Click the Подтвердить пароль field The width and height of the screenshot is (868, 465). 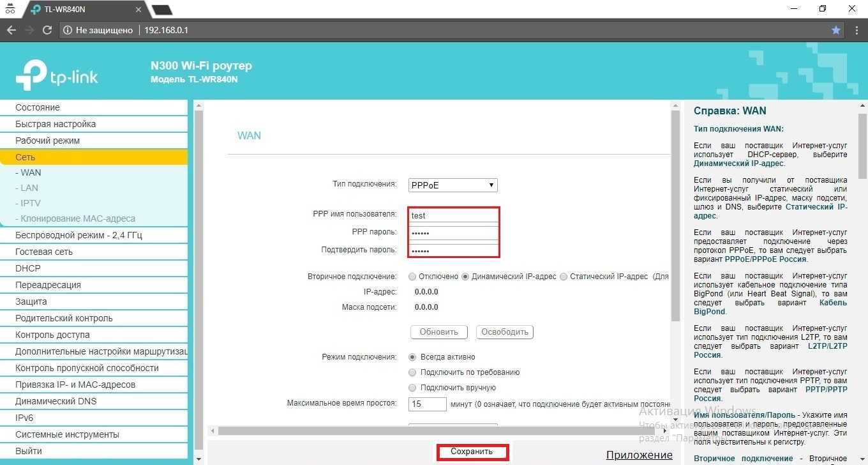[453, 250]
